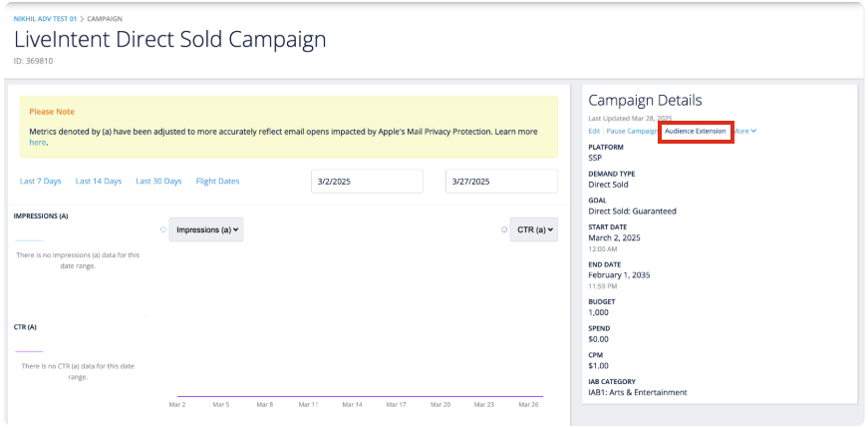Click the purple circle marker beside CTR (a)

click(x=504, y=229)
